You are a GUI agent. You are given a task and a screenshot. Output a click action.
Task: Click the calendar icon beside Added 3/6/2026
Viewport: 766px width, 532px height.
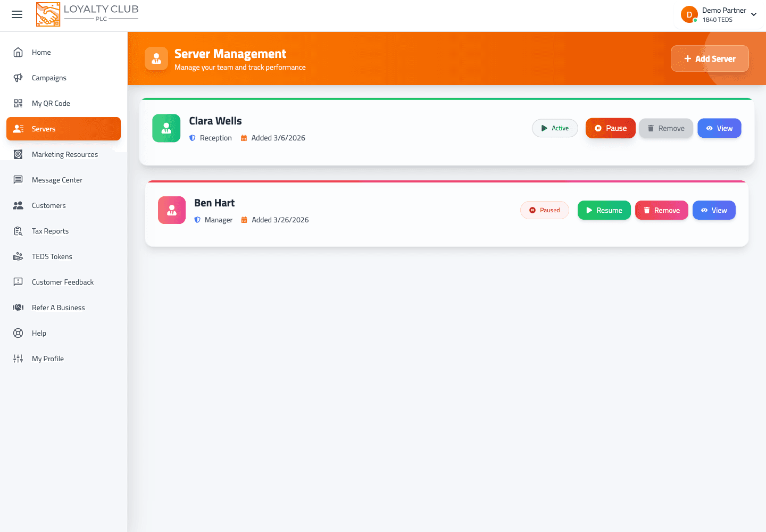(x=244, y=138)
